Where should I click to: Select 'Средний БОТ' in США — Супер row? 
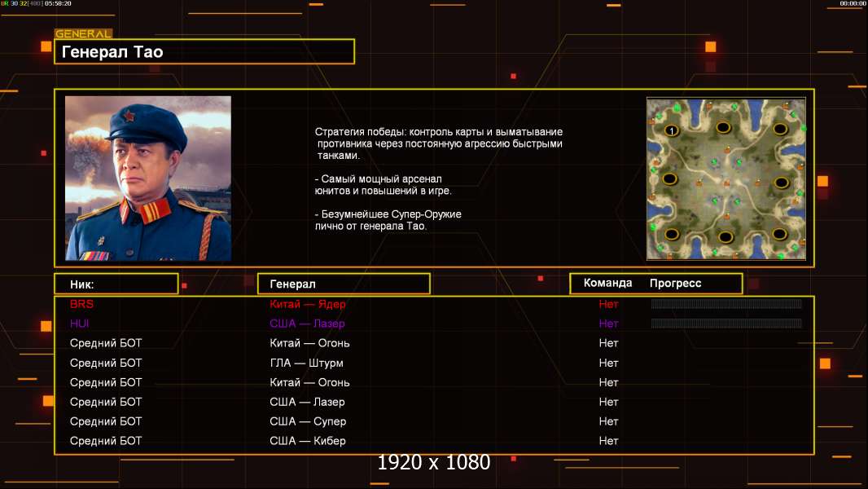(x=106, y=421)
